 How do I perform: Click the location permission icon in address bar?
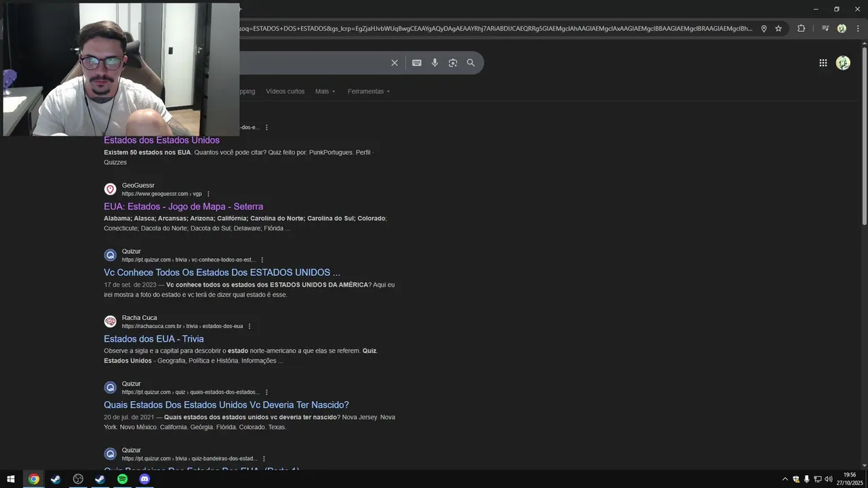click(x=764, y=28)
